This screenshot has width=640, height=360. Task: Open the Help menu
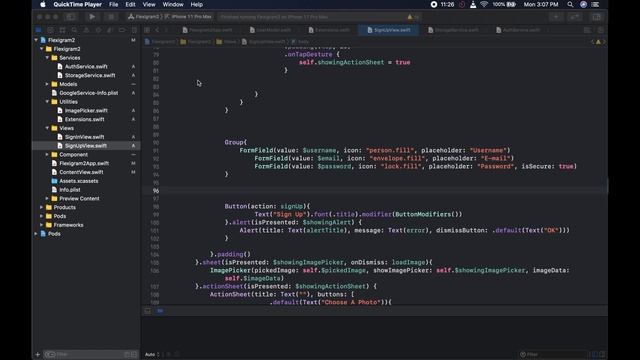pyautogui.click(x=197, y=4)
